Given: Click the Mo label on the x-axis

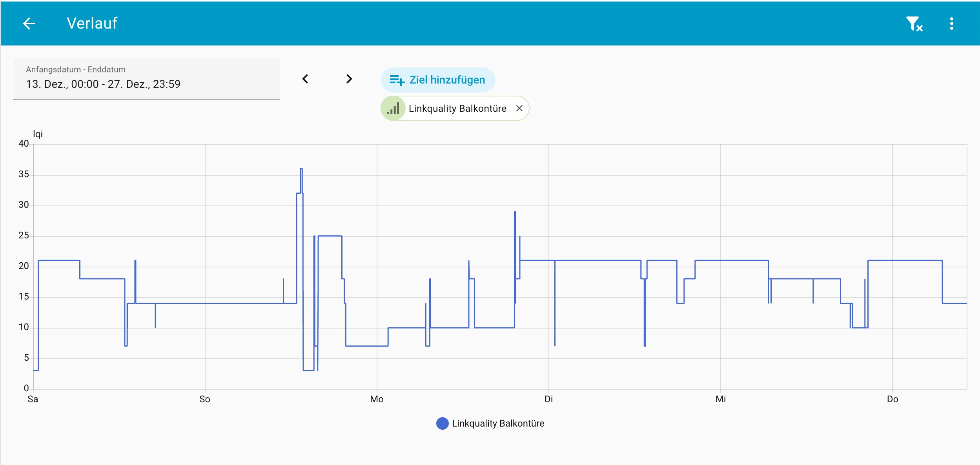Looking at the screenshot, I should click(x=377, y=399).
